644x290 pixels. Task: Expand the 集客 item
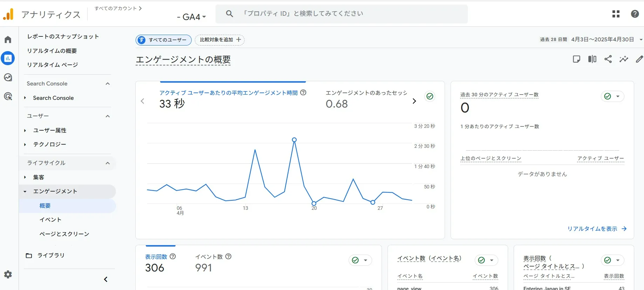click(x=25, y=177)
